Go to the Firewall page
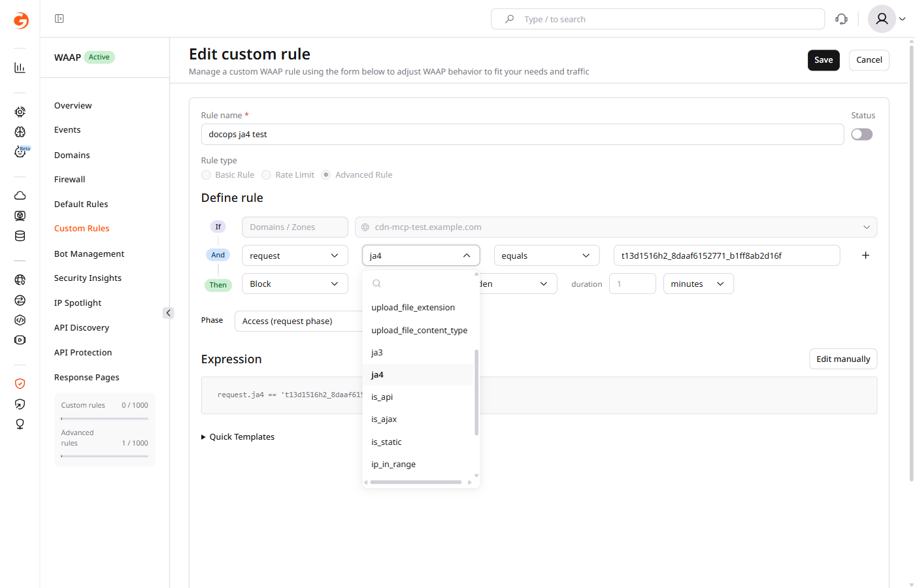Screen dimensions: 915x588 70,180
